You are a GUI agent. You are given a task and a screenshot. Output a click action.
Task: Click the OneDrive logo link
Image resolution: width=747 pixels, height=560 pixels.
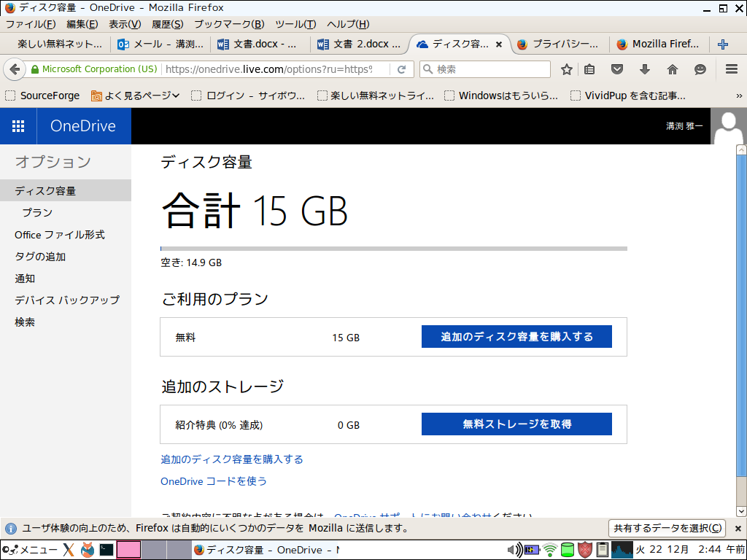(83, 125)
